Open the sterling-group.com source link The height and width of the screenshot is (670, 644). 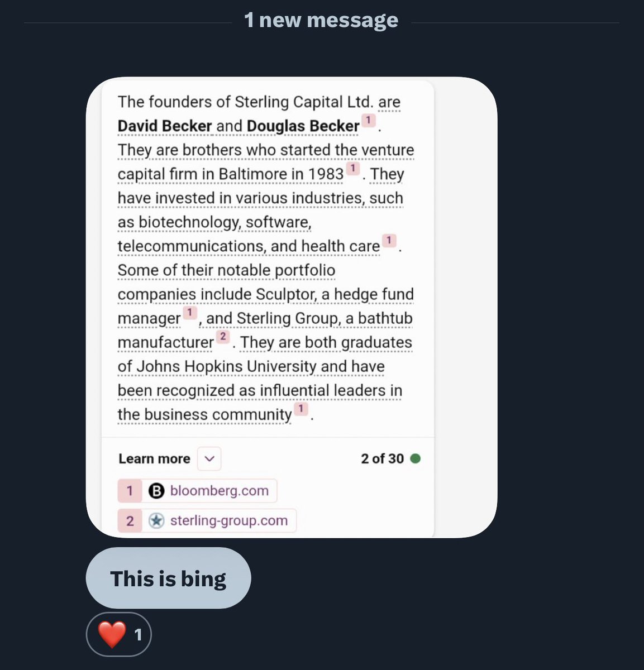coord(228,520)
